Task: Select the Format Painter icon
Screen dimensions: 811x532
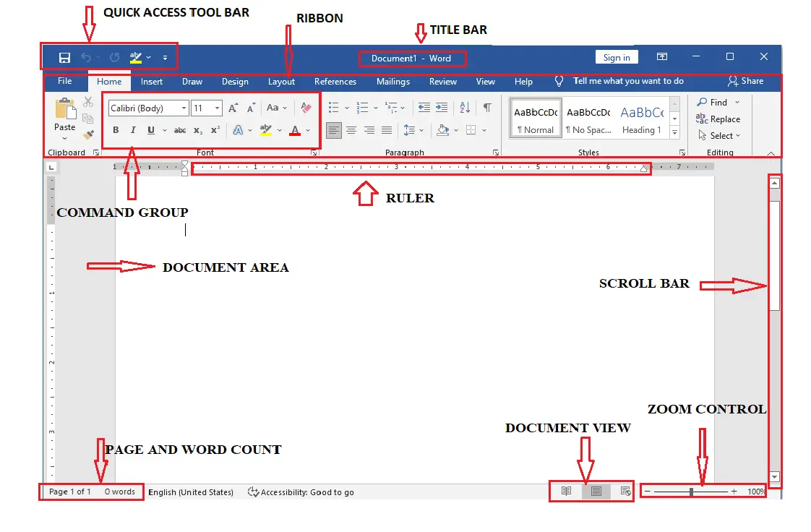Action: coord(87,134)
